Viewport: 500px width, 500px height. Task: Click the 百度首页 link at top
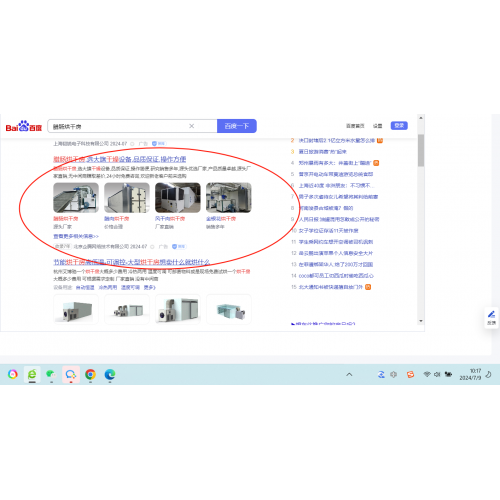point(355,126)
